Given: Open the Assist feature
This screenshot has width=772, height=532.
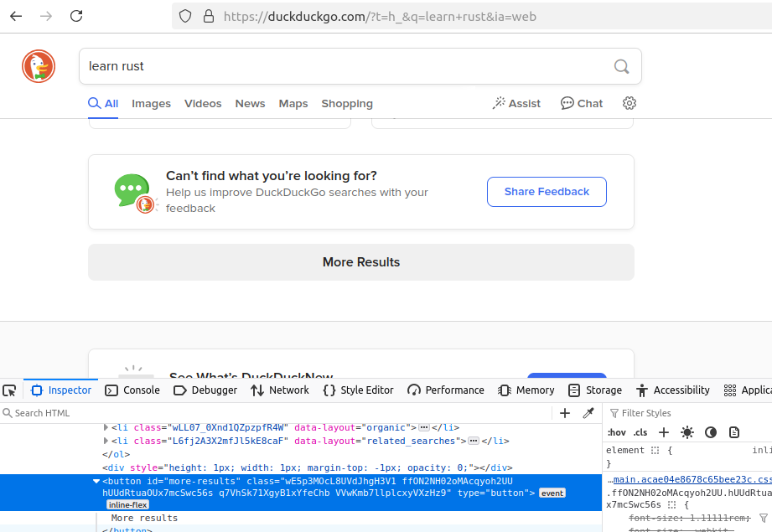Looking at the screenshot, I should 516,103.
